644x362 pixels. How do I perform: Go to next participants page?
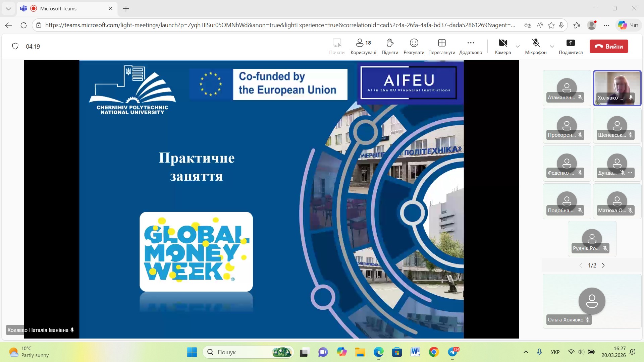(x=603, y=265)
